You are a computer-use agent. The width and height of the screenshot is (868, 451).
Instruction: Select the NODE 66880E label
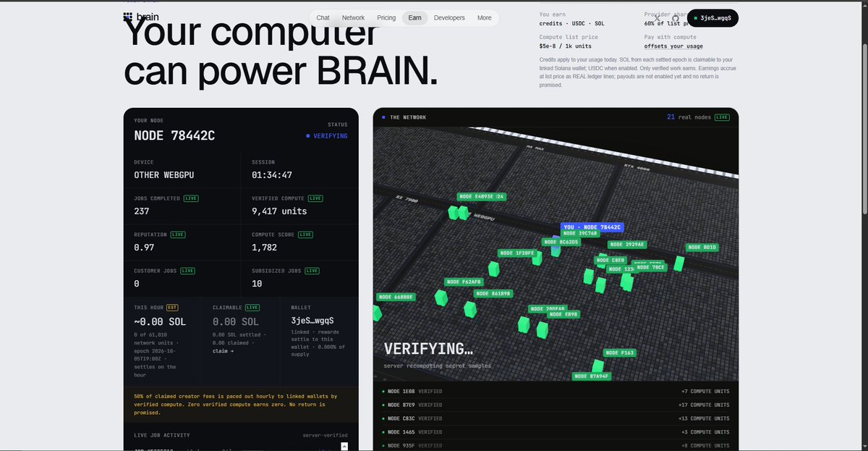(396, 297)
